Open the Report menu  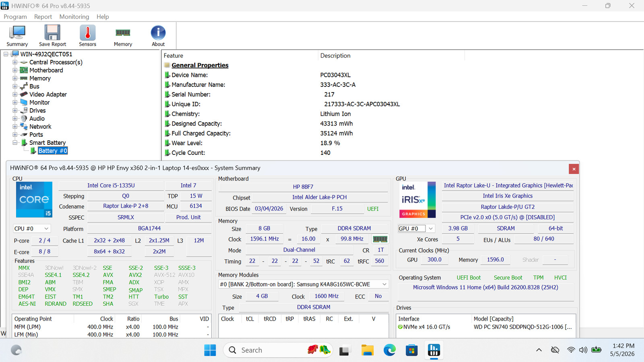[43, 16]
